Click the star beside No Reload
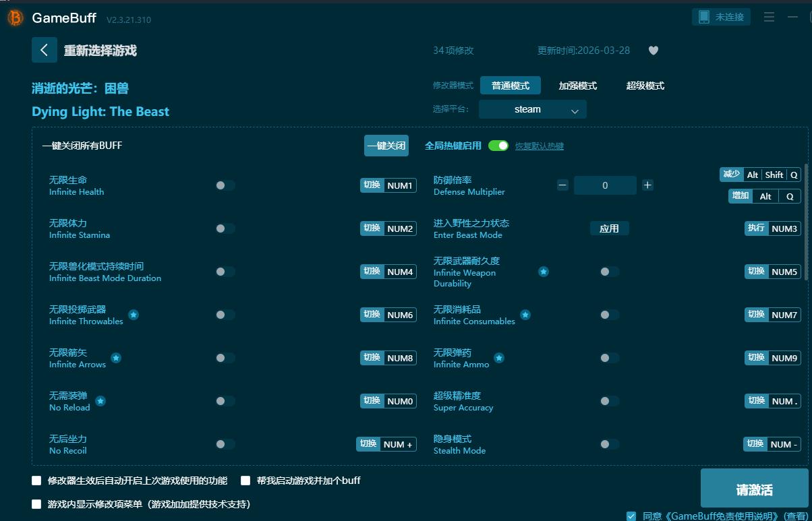 coord(100,401)
